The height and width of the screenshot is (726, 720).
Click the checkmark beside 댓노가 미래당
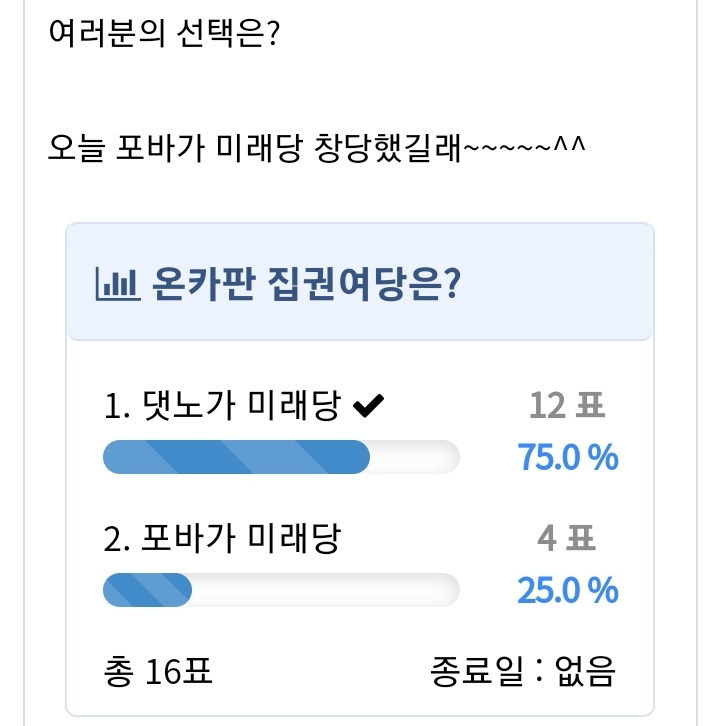click(x=369, y=405)
